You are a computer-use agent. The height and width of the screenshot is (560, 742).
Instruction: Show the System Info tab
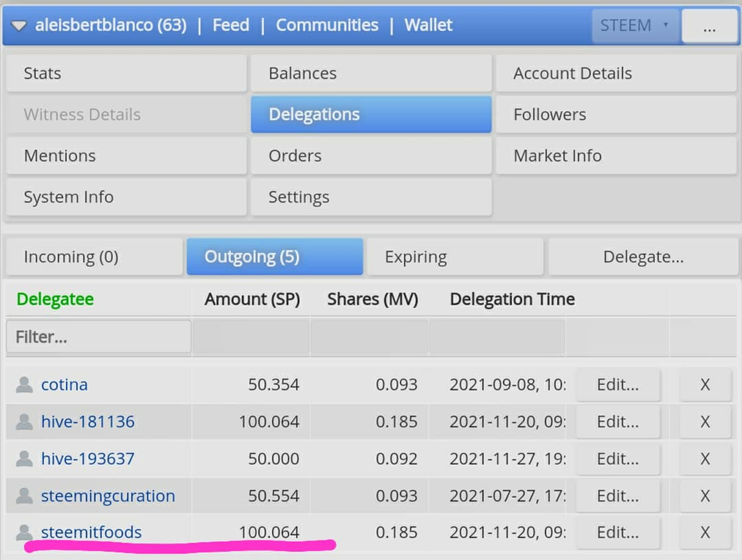pyautogui.click(x=127, y=197)
